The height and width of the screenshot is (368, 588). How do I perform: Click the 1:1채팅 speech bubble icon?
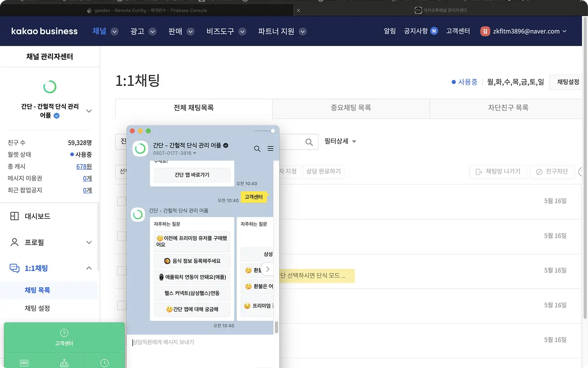[x=14, y=268]
